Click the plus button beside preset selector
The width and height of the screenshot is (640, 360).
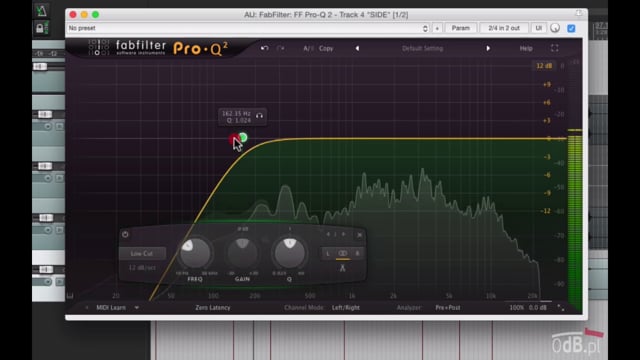437,28
